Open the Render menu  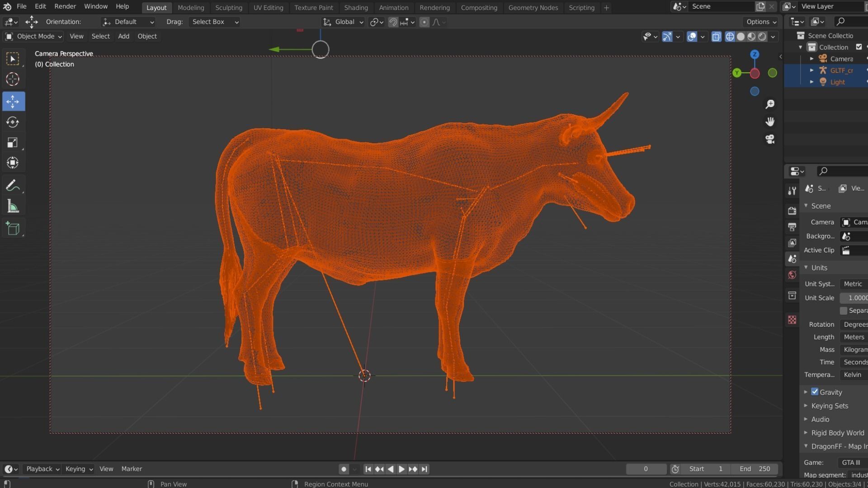coord(65,6)
